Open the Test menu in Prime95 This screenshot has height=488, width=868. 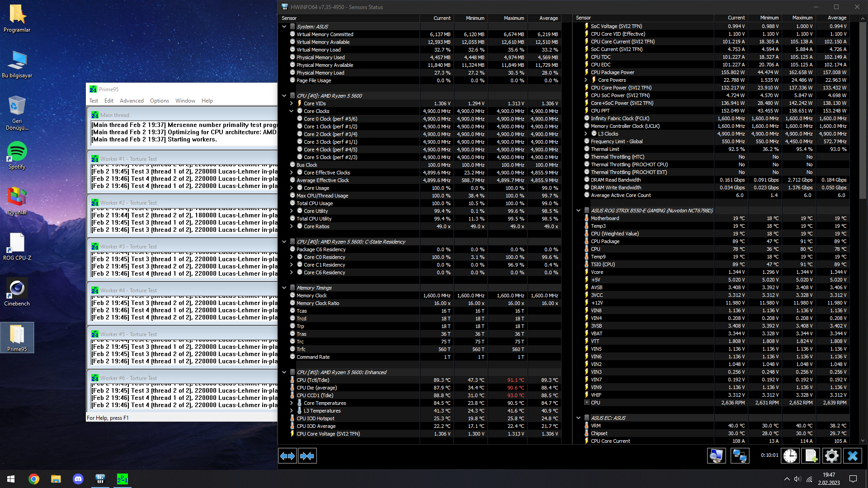tap(94, 101)
